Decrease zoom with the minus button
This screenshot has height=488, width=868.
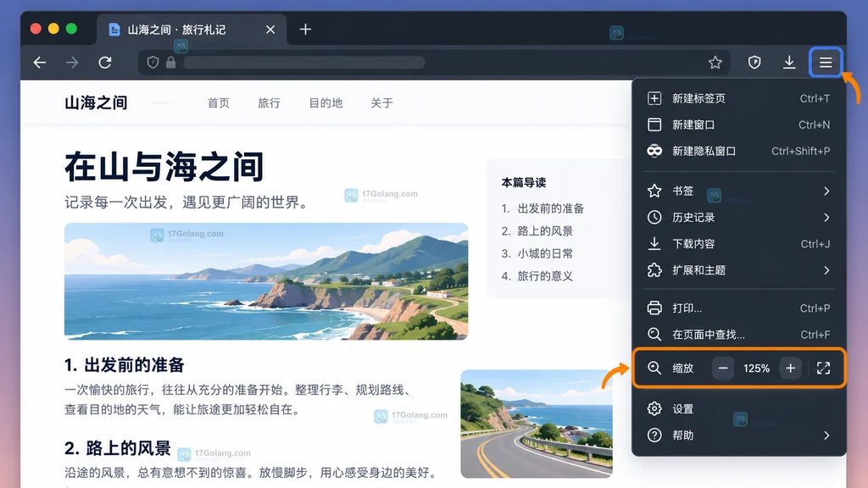(x=723, y=368)
